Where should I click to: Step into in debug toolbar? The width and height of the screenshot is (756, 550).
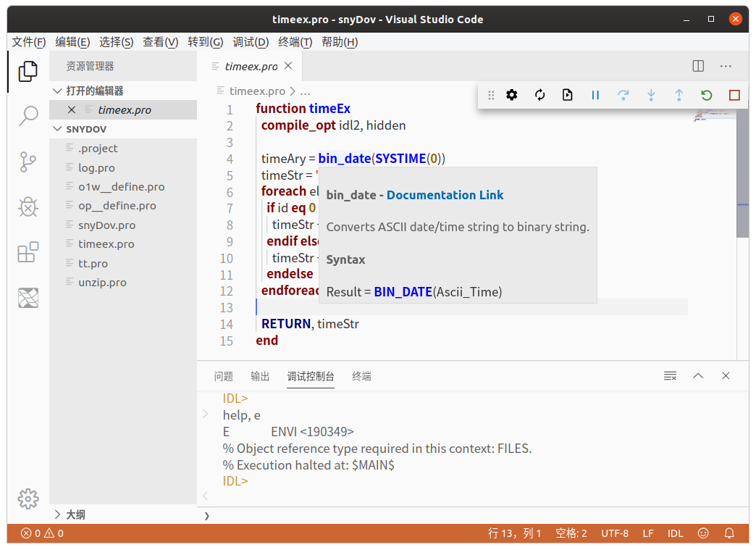click(x=651, y=95)
